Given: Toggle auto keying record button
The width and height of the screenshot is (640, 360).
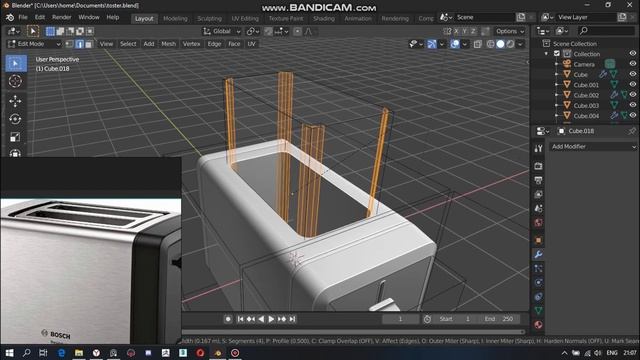Looking at the screenshot, I should [228, 319].
